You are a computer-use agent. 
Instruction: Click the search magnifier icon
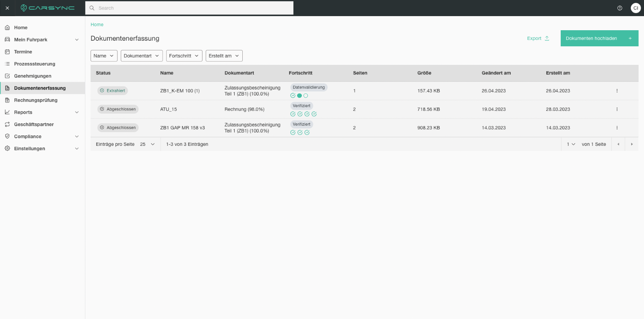(92, 8)
